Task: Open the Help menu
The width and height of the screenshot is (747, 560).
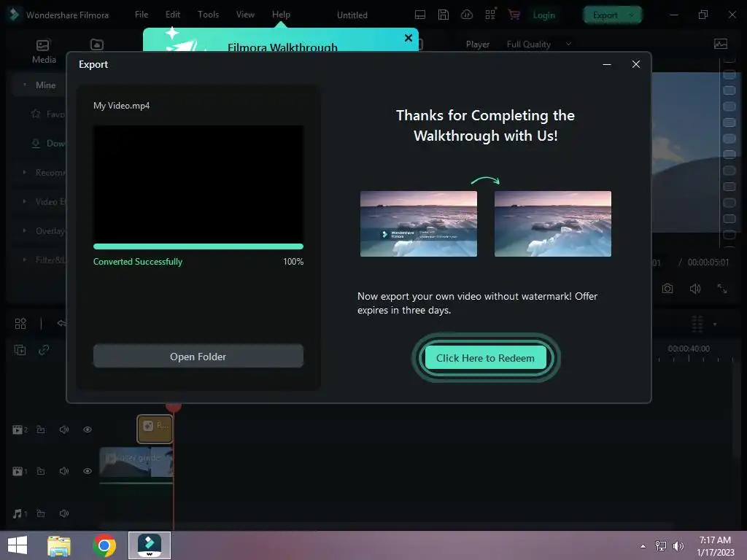Action: 281,15
